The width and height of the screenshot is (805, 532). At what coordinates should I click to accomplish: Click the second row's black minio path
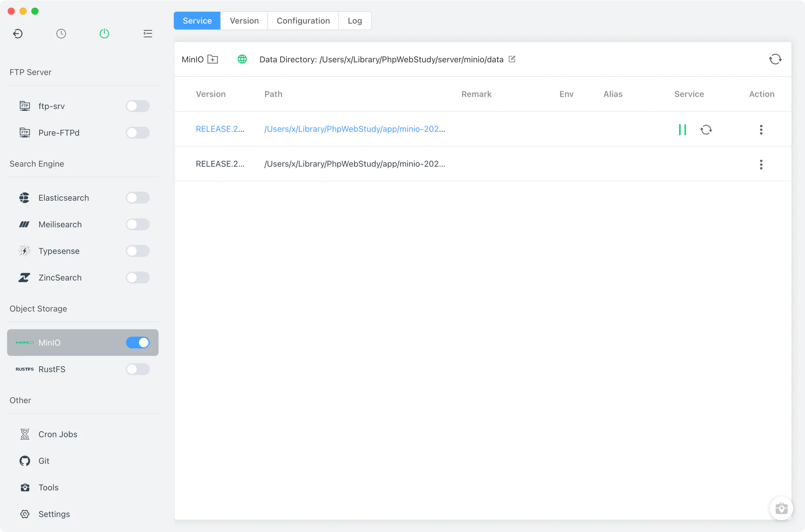tap(355, 164)
